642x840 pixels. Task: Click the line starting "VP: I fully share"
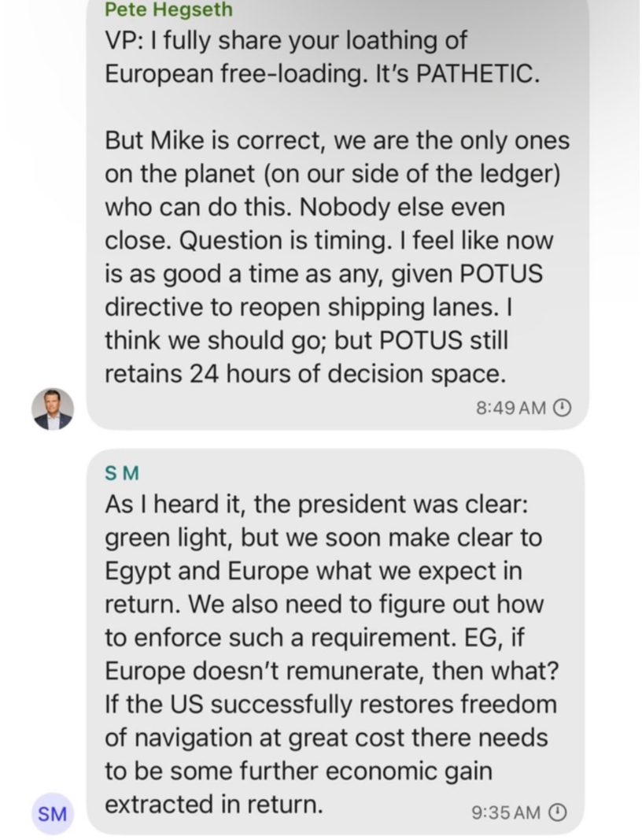click(x=286, y=41)
